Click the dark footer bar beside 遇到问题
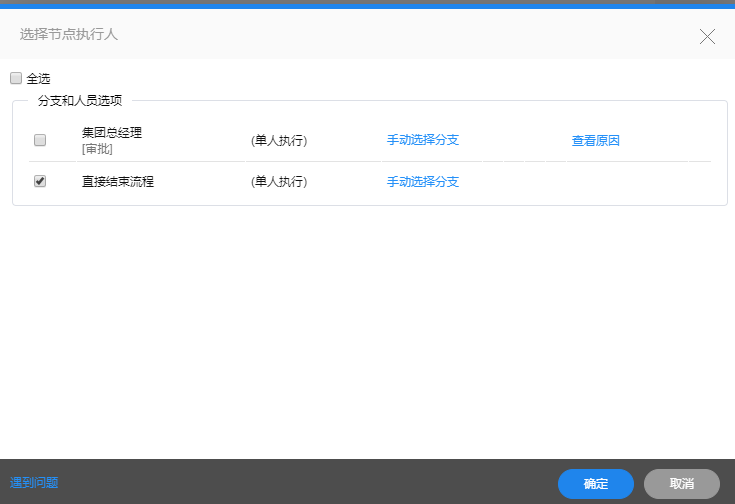Image resolution: width=735 pixels, height=504 pixels. [300, 482]
